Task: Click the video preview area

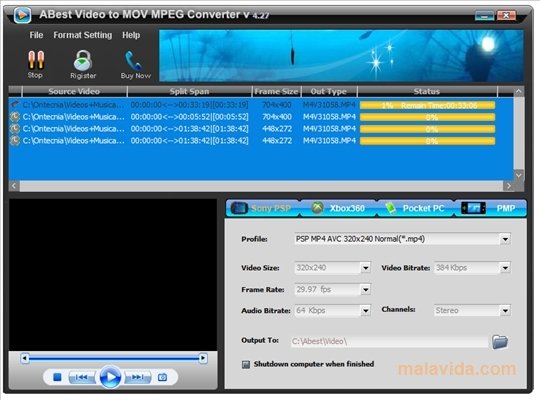Action: pyautogui.click(x=113, y=275)
